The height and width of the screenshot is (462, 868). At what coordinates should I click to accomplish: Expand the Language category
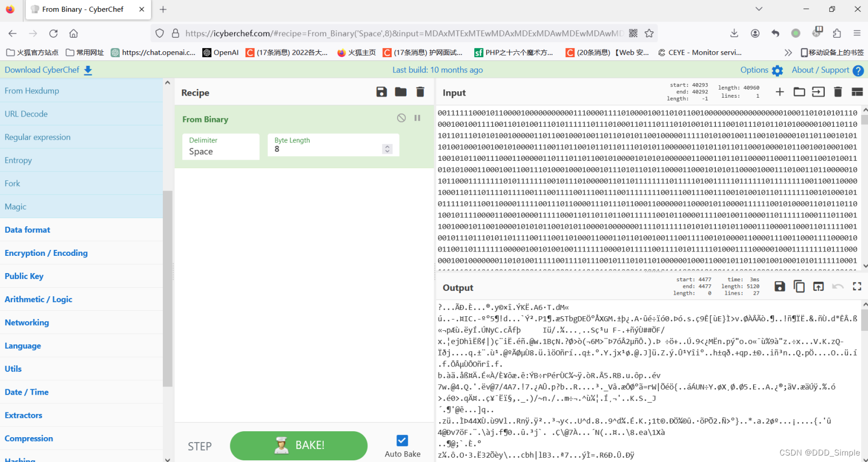pos(81,346)
